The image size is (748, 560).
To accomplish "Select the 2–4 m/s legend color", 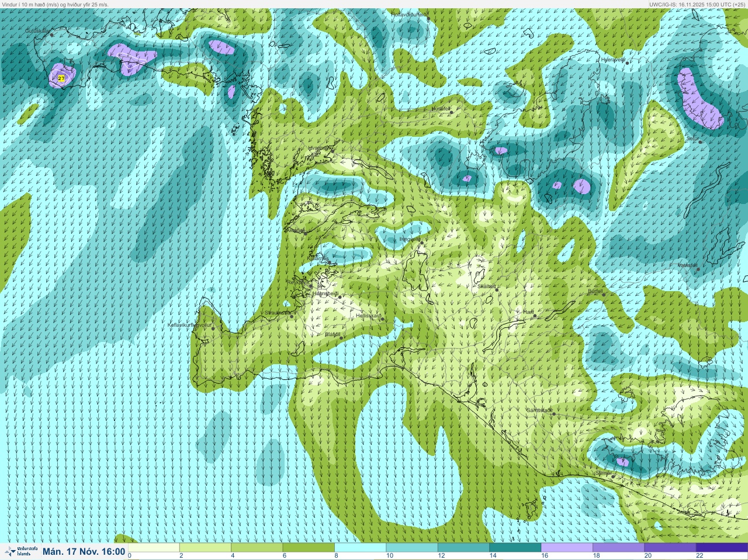I will 206,548.
